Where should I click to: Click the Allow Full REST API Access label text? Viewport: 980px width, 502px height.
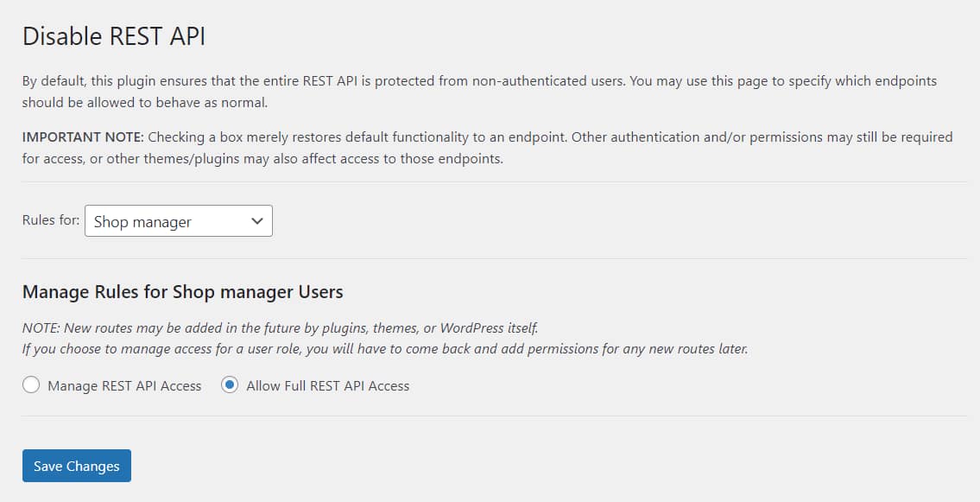[x=326, y=385]
